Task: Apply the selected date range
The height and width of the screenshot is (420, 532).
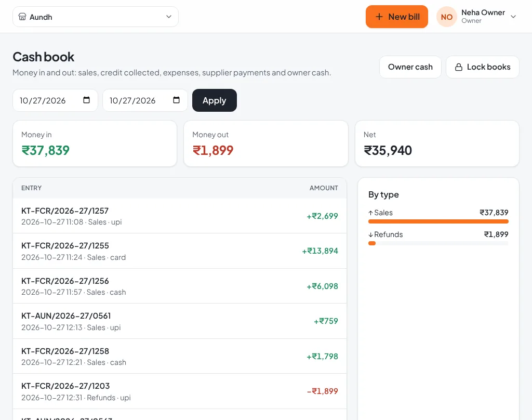Action: (x=215, y=100)
